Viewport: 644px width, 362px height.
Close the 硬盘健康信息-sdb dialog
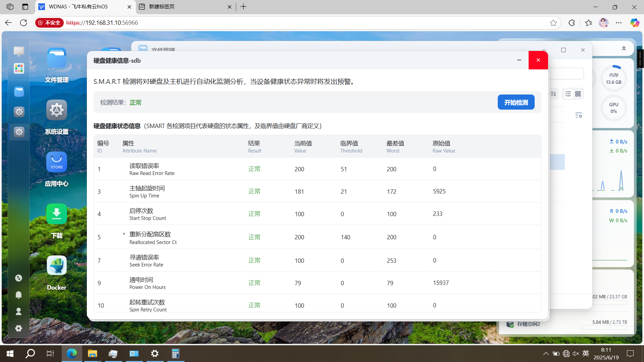pyautogui.click(x=538, y=60)
